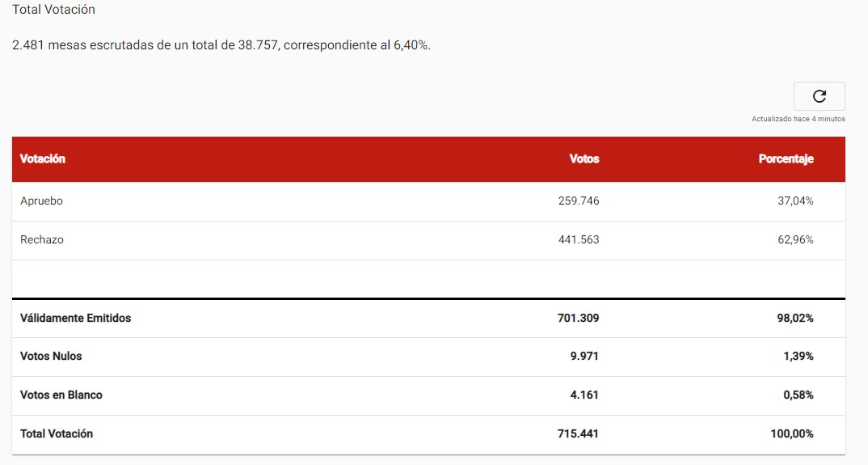Click the Válidamente Emitidos row label
Image resolution: width=868 pixels, height=465 pixels.
click(75, 319)
